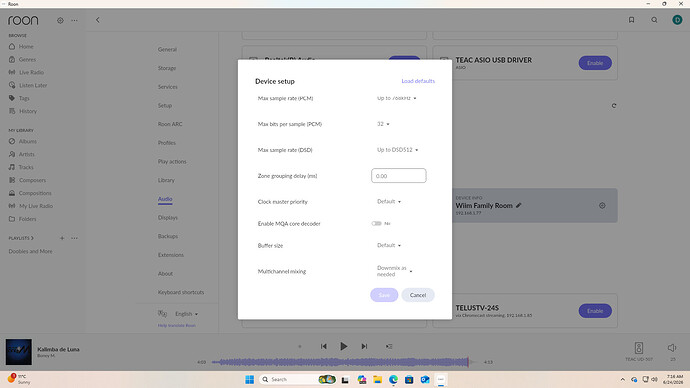Open Max sample rate (PCM) dropdown
This screenshot has height=388, width=690.
396,98
